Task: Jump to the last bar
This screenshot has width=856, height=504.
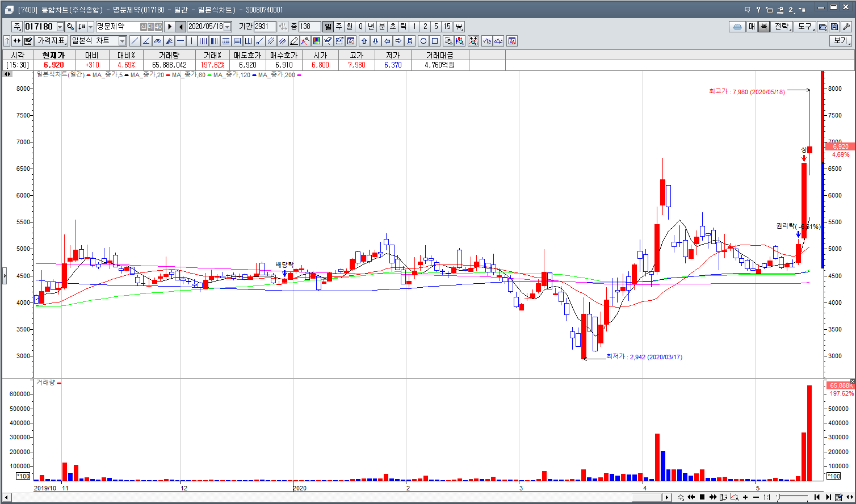Action: click(828, 497)
